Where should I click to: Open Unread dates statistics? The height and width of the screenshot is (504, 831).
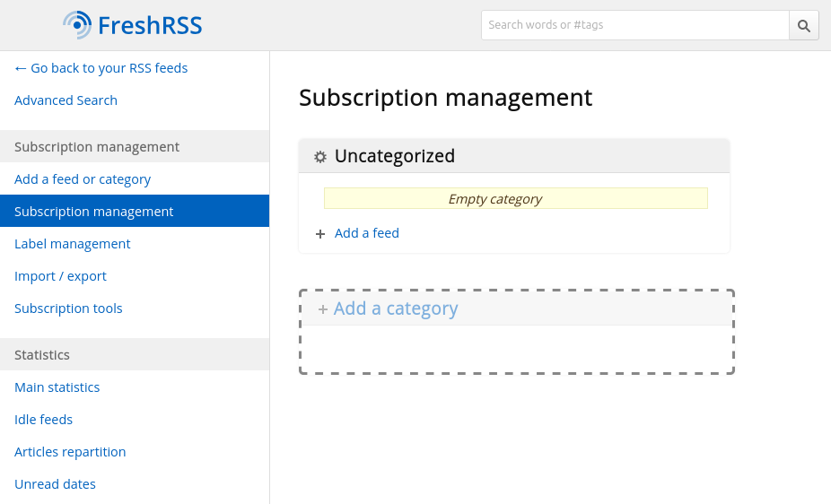pyautogui.click(x=55, y=484)
